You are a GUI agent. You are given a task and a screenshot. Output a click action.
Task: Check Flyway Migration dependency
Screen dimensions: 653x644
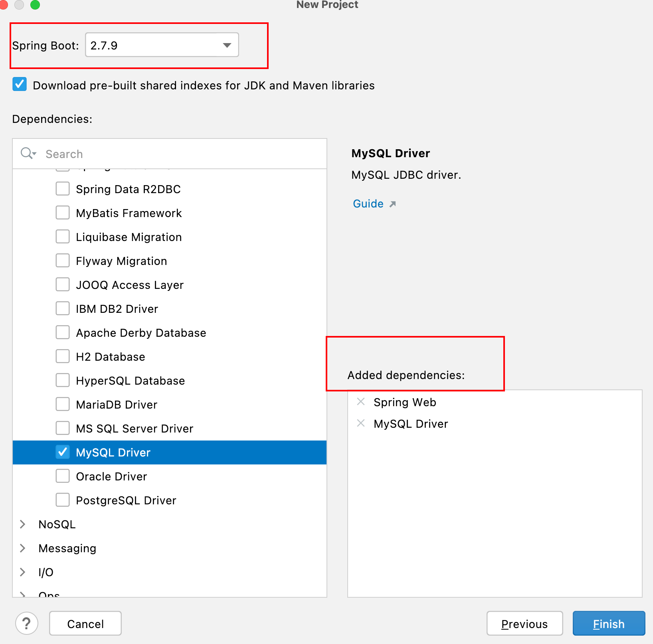click(63, 261)
